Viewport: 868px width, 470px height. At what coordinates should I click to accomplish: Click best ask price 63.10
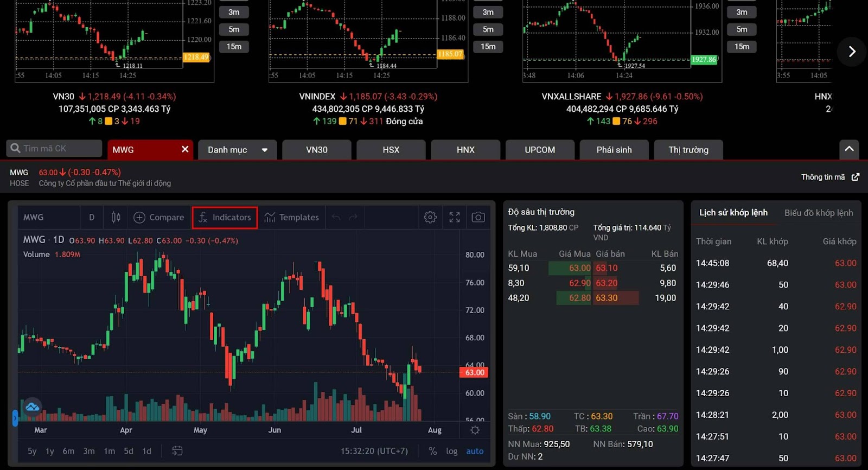tap(607, 268)
